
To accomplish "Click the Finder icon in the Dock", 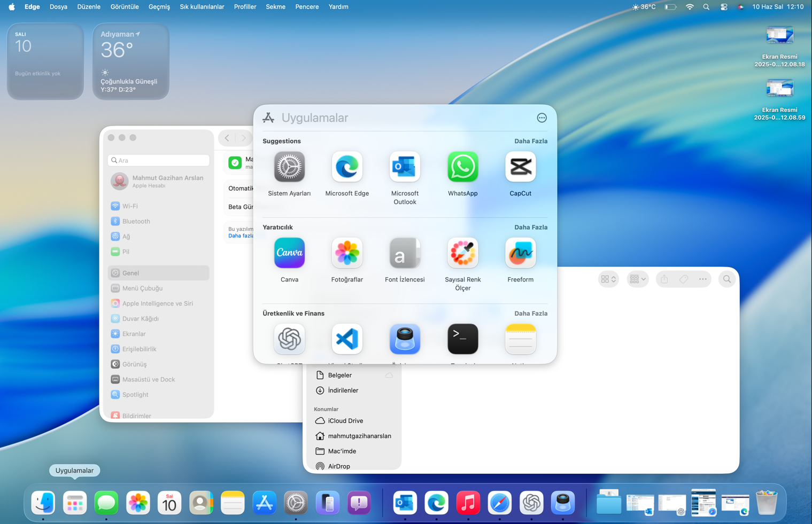I will point(43,503).
